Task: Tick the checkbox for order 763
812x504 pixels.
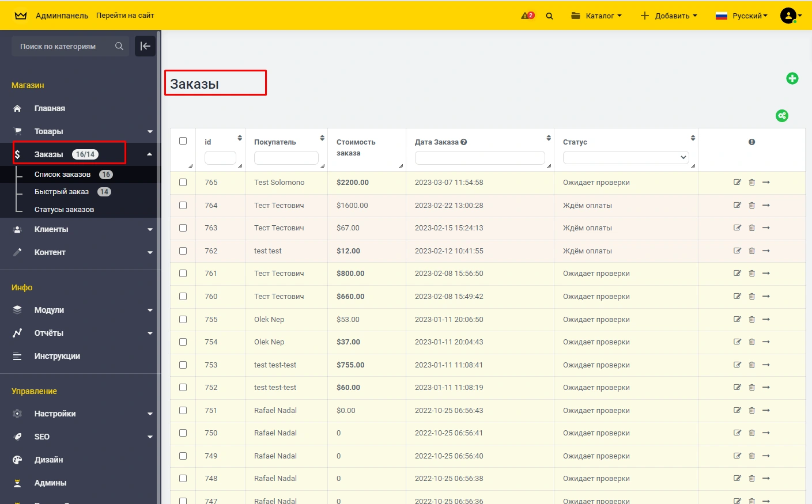Action: [183, 228]
